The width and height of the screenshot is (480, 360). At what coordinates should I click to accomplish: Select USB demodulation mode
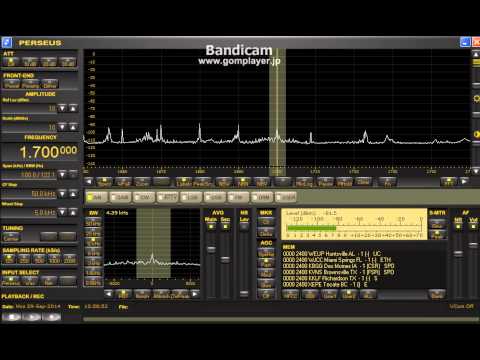[x=215, y=197]
